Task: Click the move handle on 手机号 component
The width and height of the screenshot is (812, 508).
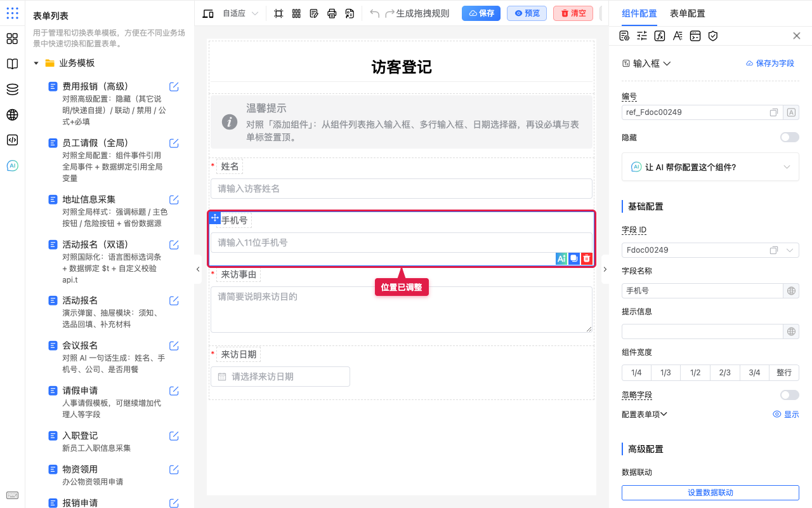Action: tap(214, 218)
